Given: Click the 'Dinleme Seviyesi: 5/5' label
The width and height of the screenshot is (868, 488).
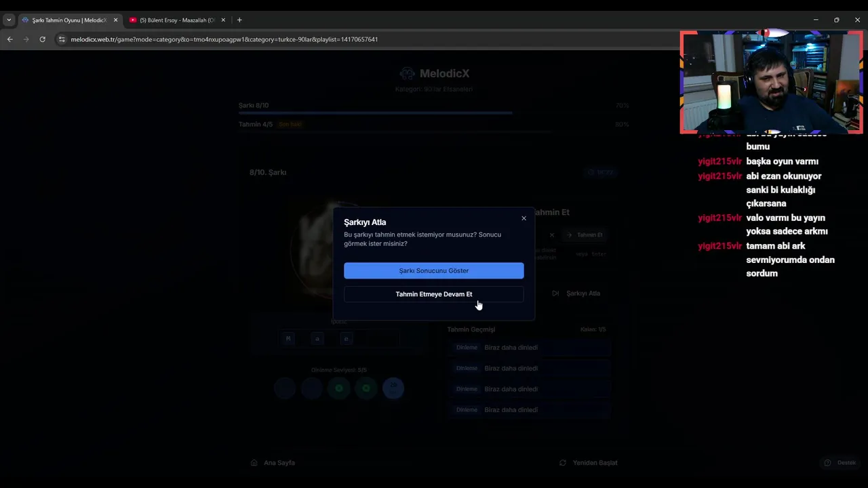Looking at the screenshot, I should [x=339, y=370].
